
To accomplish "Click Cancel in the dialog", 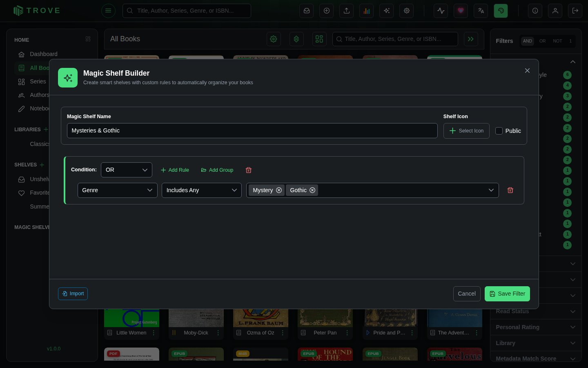I will click(x=467, y=294).
